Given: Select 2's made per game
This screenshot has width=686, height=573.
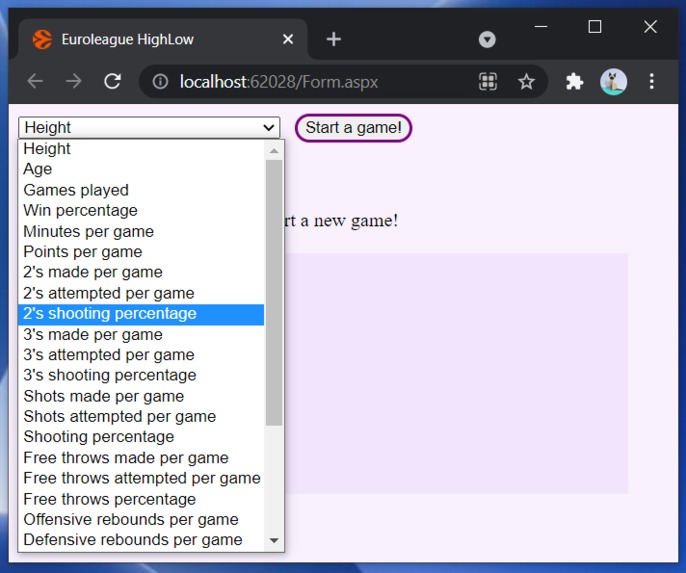Looking at the screenshot, I should coord(141,272).
